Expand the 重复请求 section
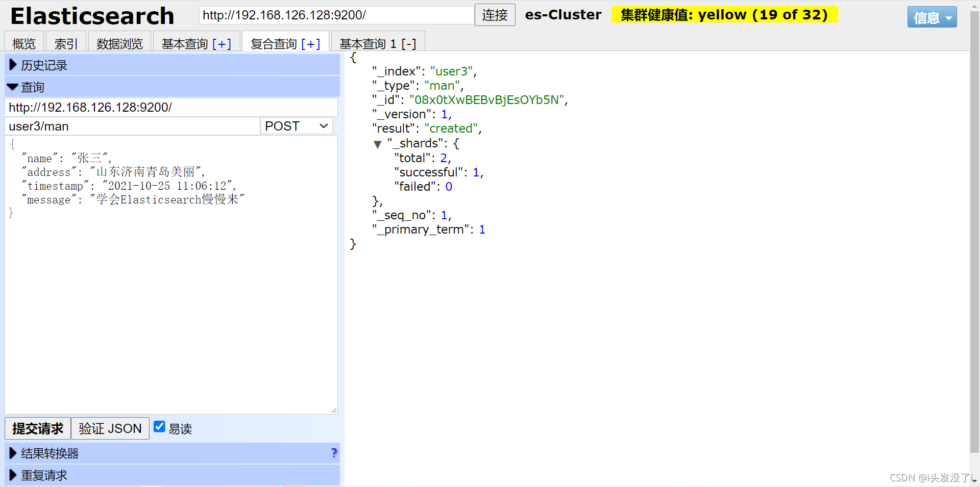 pyautogui.click(x=172, y=475)
